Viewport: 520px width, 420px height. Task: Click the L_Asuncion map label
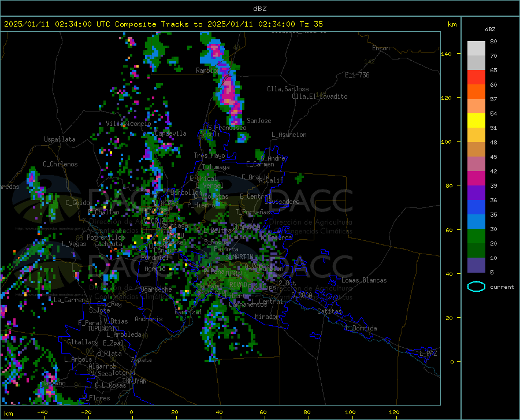pyautogui.click(x=289, y=135)
